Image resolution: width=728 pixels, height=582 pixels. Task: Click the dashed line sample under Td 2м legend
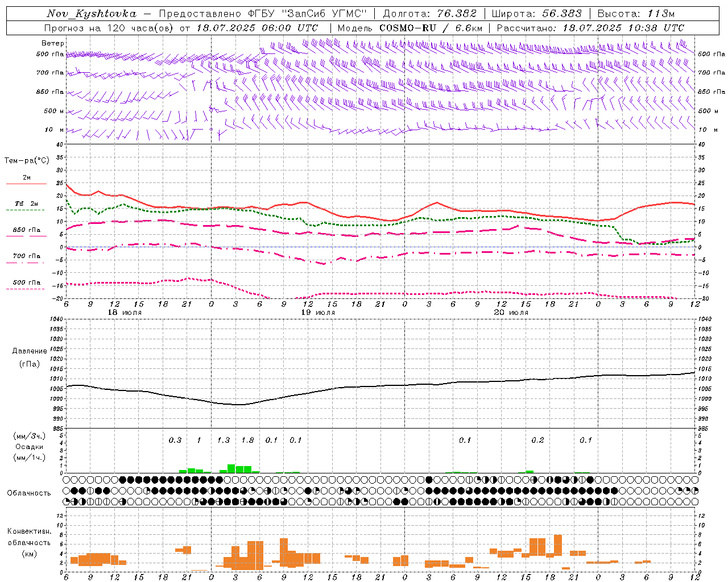[x=25, y=210]
